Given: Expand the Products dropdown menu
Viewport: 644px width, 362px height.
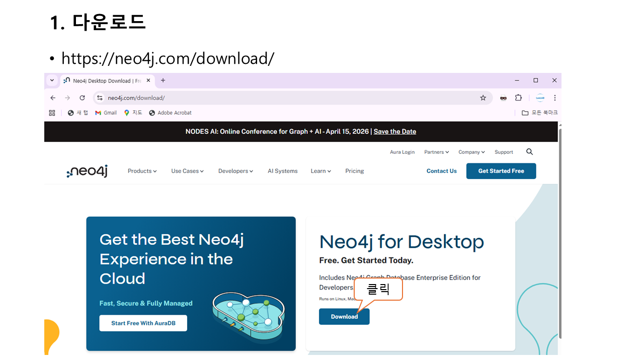Looking at the screenshot, I should [142, 171].
